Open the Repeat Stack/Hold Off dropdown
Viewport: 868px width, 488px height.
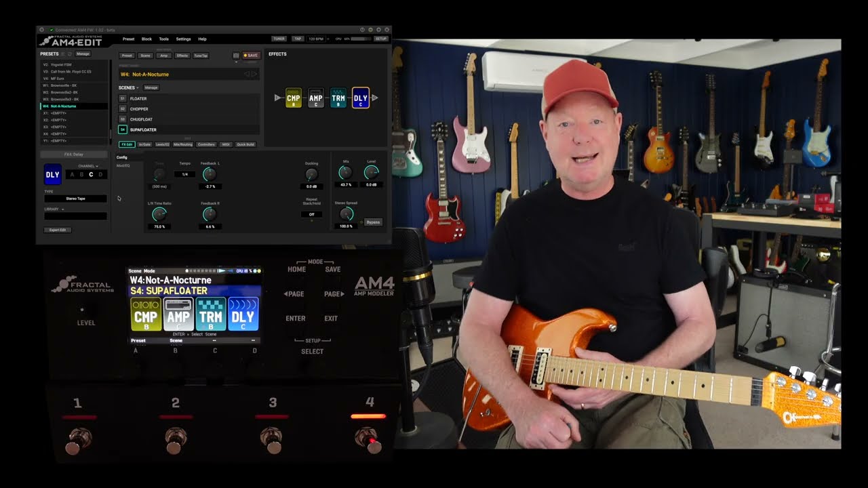tap(311, 214)
